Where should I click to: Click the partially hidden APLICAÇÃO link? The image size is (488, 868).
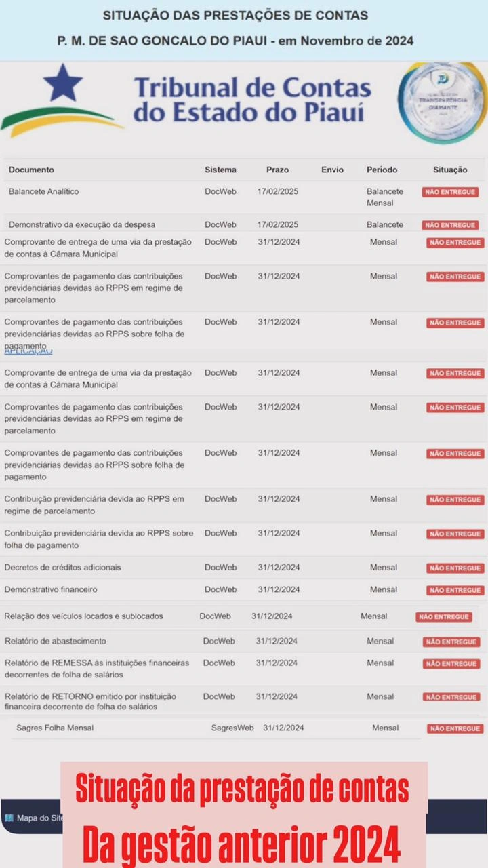point(28,351)
